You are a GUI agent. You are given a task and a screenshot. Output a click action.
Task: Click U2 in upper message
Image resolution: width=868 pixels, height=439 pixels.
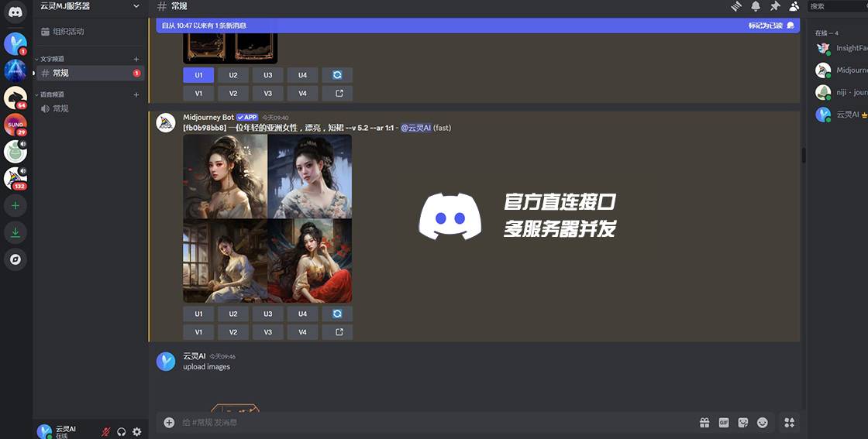[x=233, y=75]
